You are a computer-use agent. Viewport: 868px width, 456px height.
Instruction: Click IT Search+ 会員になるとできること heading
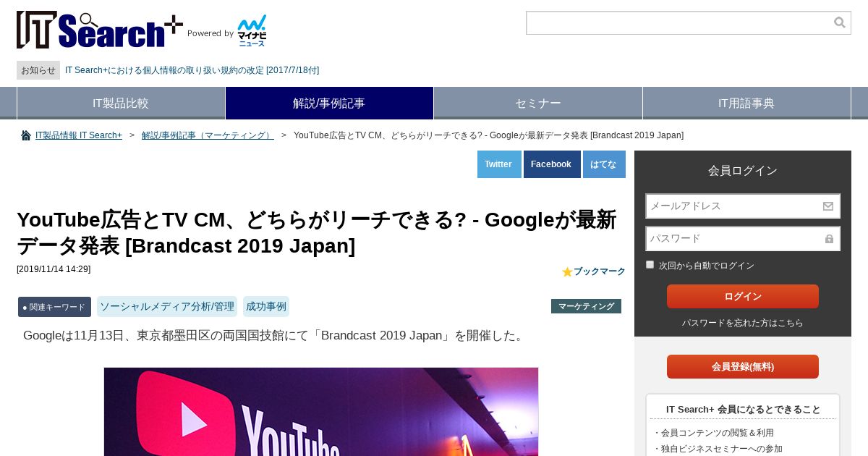(x=743, y=410)
